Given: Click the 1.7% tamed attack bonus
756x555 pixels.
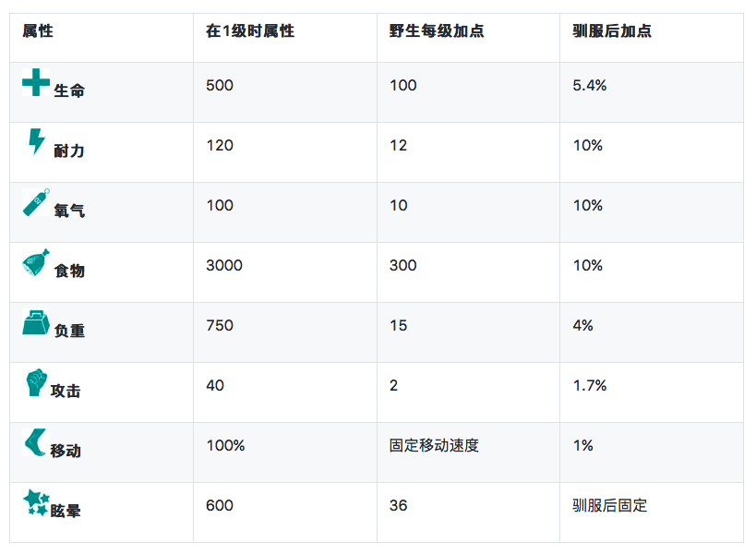Looking at the screenshot, I should click(x=590, y=386).
